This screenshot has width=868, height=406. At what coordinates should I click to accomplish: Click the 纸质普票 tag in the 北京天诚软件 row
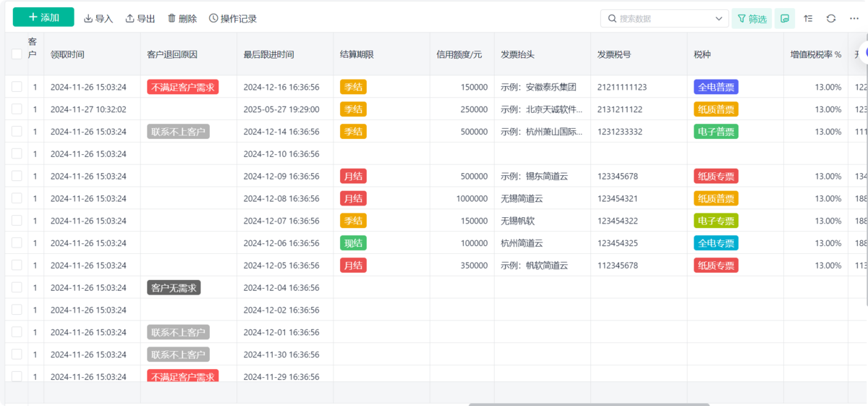(716, 109)
